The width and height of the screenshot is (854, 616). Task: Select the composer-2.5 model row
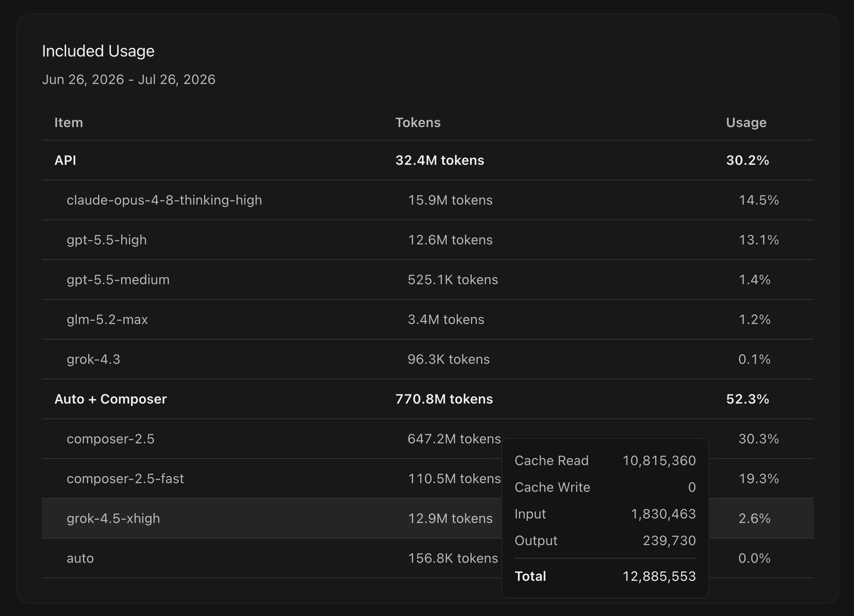click(428, 439)
